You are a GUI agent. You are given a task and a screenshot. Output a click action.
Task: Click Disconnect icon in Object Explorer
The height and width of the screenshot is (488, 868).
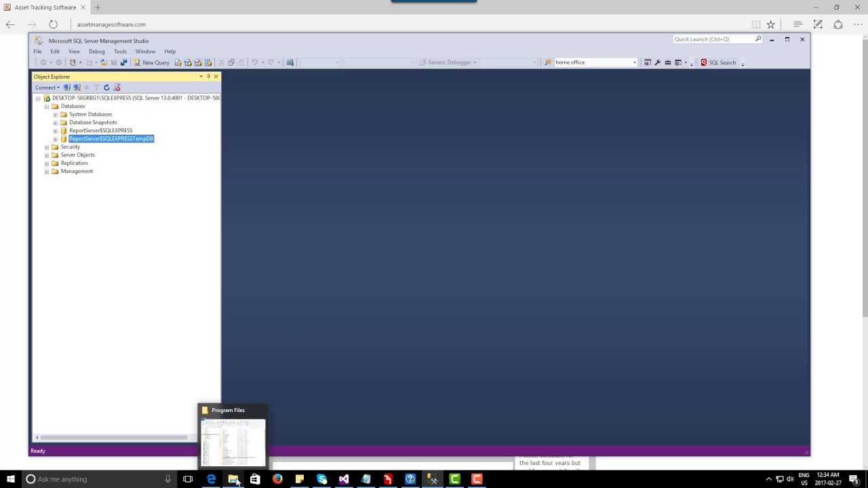coord(77,87)
